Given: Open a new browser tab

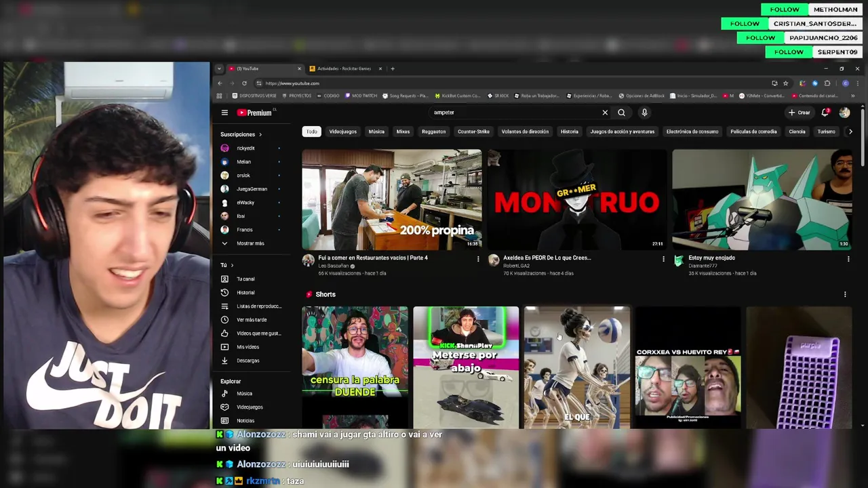Looking at the screenshot, I should click(x=392, y=68).
